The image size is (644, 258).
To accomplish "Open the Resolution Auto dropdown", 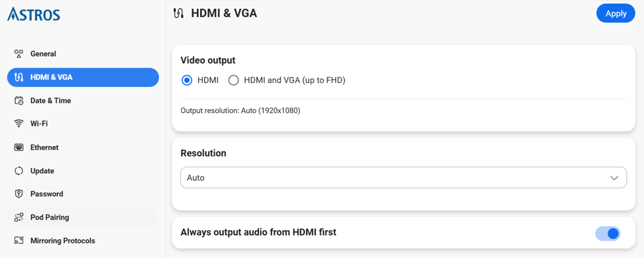I will coord(404,178).
